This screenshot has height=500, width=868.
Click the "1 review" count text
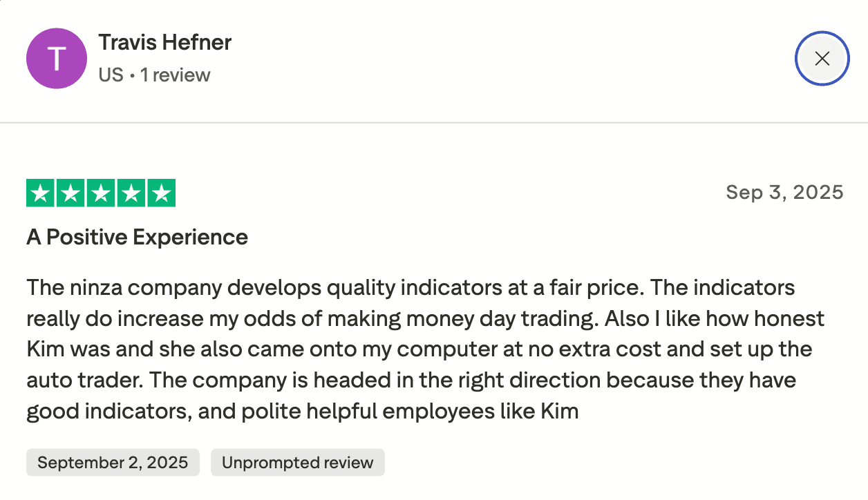pos(176,75)
